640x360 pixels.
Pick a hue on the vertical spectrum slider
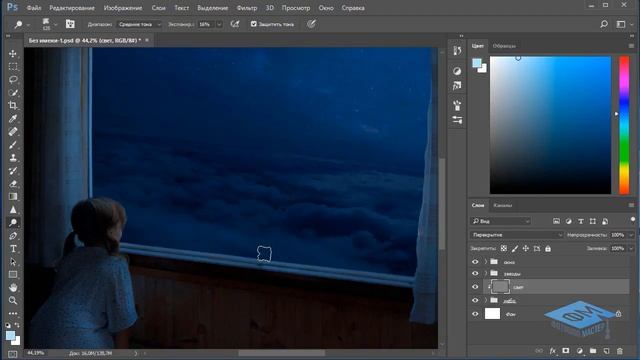pyautogui.click(x=624, y=125)
